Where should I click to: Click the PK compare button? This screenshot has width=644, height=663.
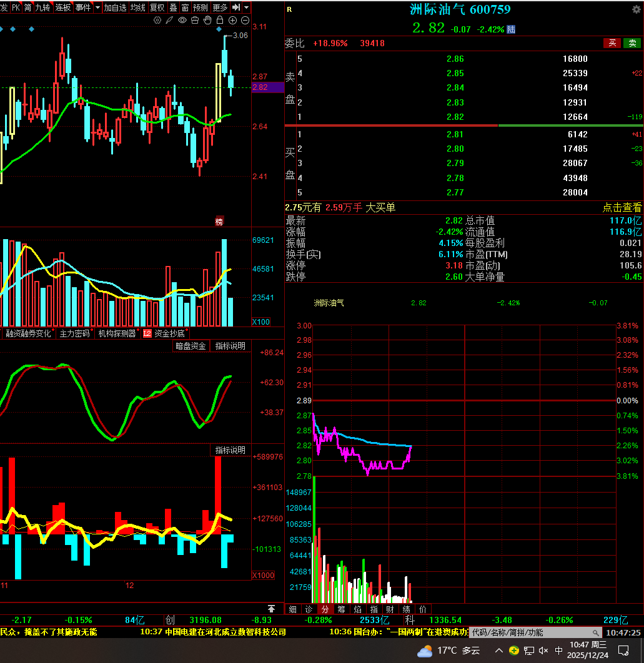[16, 7]
